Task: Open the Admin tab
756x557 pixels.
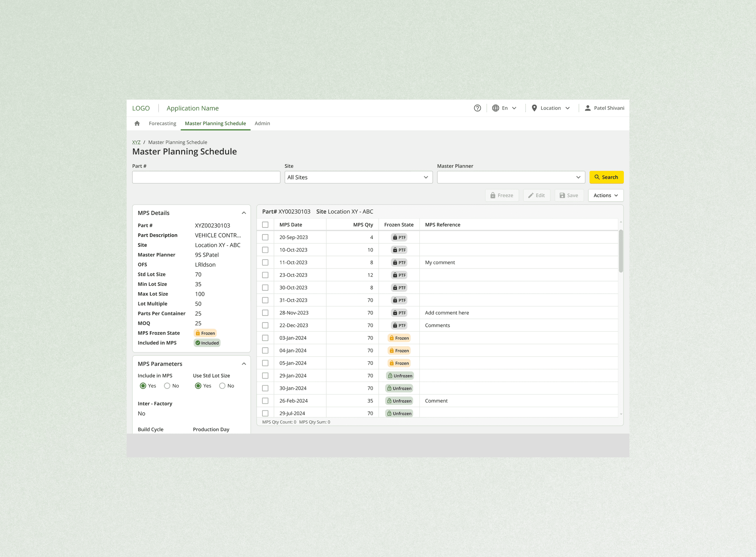Action: pyautogui.click(x=262, y=123)
